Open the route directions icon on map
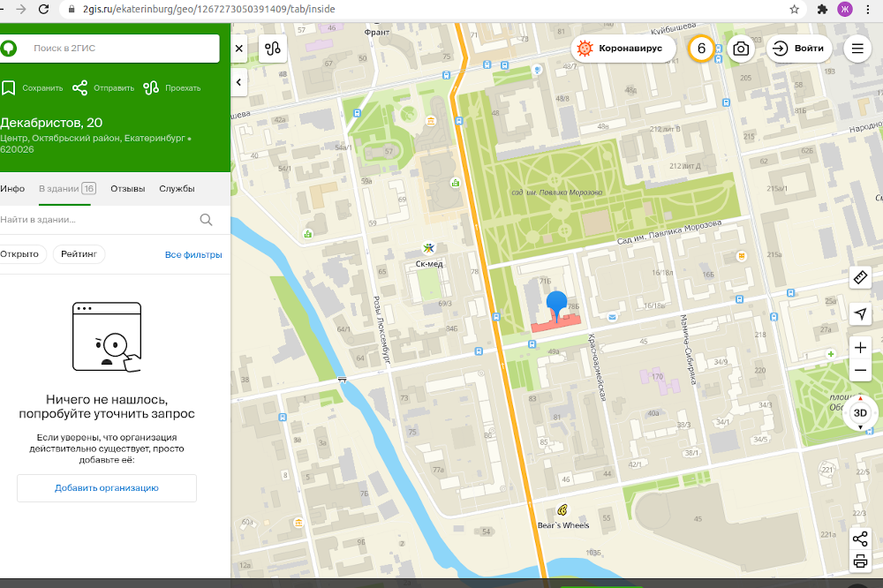The height and width of the screenshot is (588, 883). pyautogui.click(x=272, y=49)
